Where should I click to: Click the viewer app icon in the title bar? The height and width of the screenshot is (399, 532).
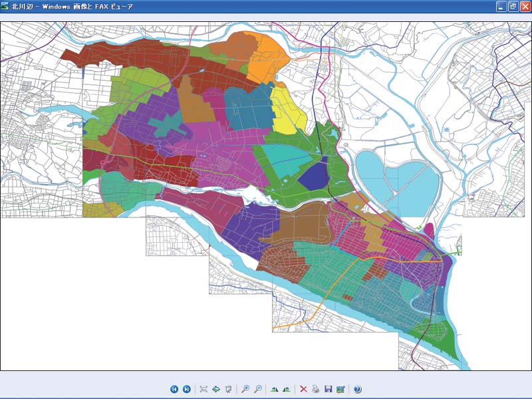click(x=5, y=6)
